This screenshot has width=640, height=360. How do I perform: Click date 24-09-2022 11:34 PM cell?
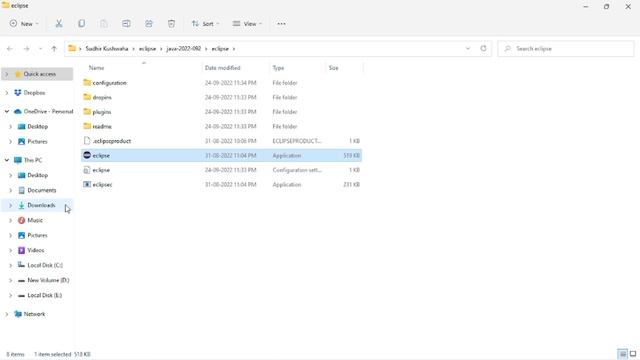point(231,83)
